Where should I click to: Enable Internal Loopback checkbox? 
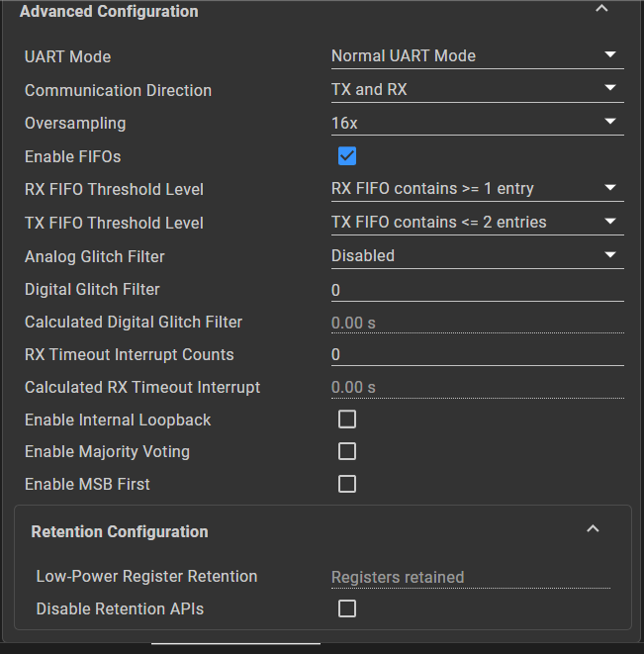coord(347,420)
